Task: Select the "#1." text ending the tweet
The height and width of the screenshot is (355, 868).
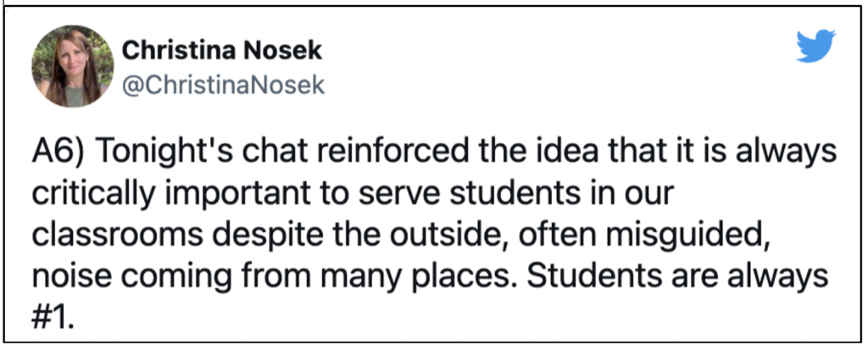Action: 53,319
